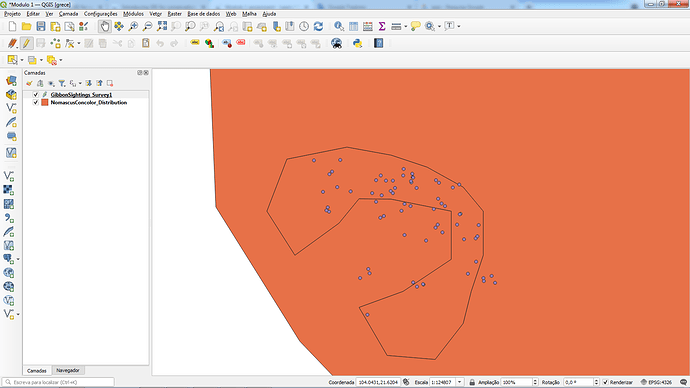Screen dimensions: 690x388
Task: Open the text annotation dropdown arrow
Action: 459,26
